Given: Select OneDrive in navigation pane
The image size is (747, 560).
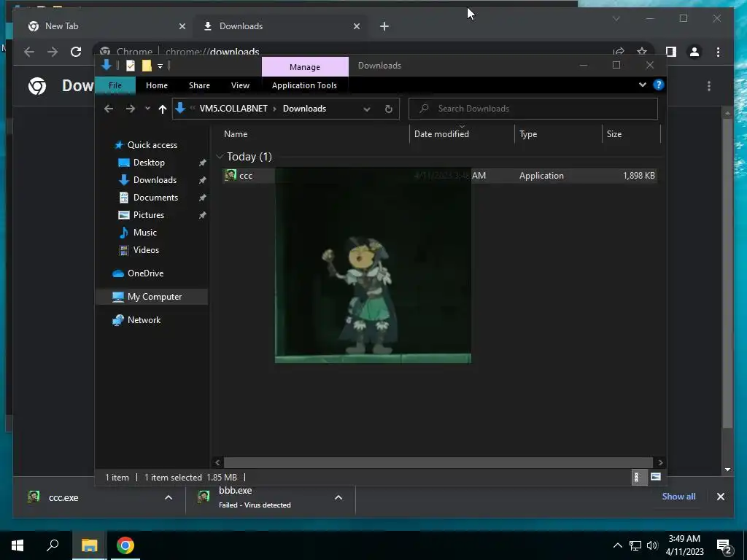Looking at the screenshot, I should point(145,273).
